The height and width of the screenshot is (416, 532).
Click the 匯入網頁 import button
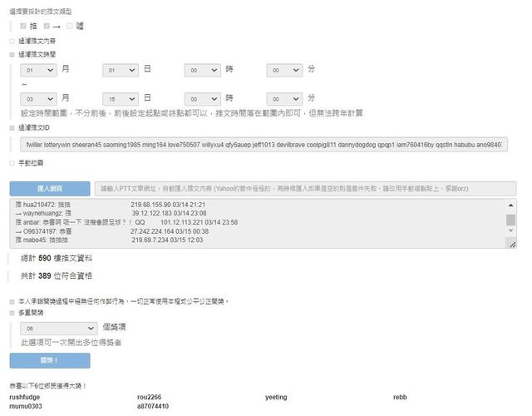point(49,189)
